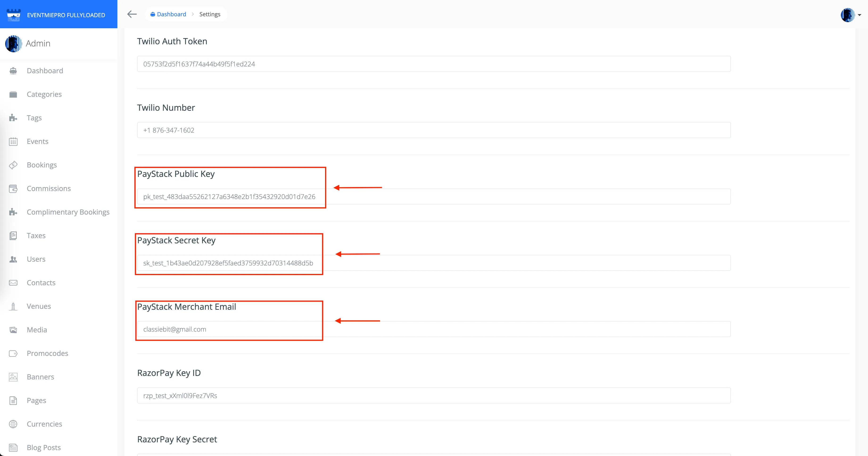Focus the Twilio Number field

[434, 130]
